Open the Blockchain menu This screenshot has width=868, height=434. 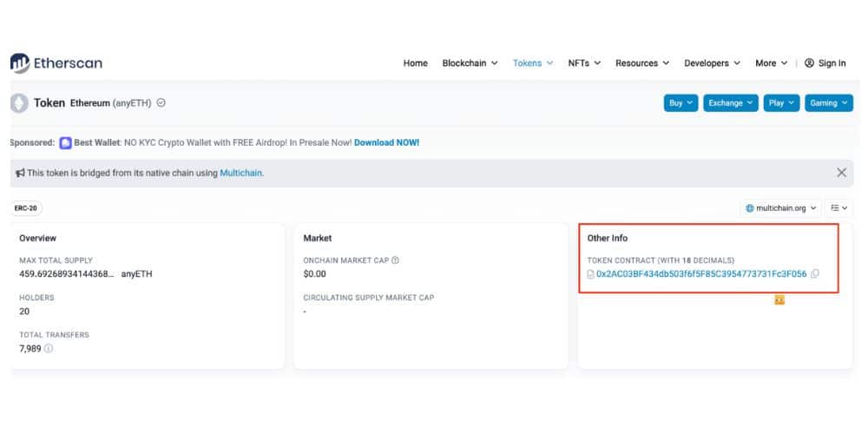coord(470,63)
